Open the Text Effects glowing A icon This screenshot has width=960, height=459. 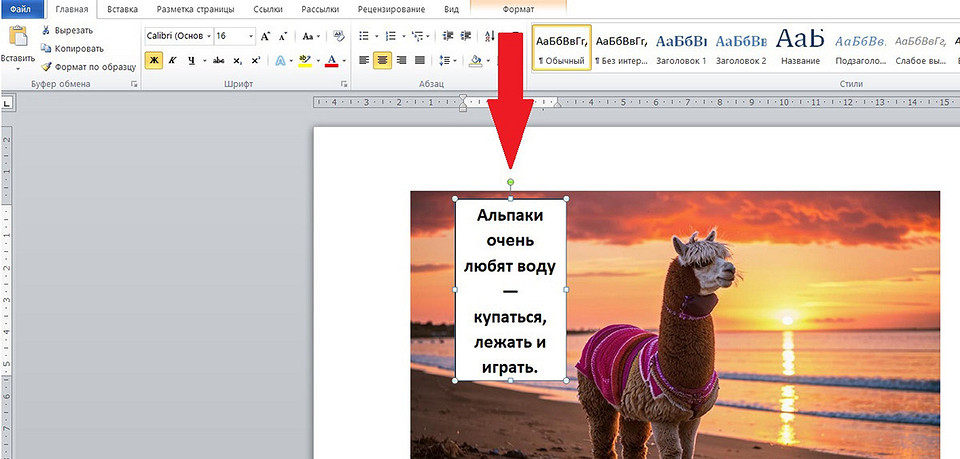pyautogui.click(x=279, y=60)
